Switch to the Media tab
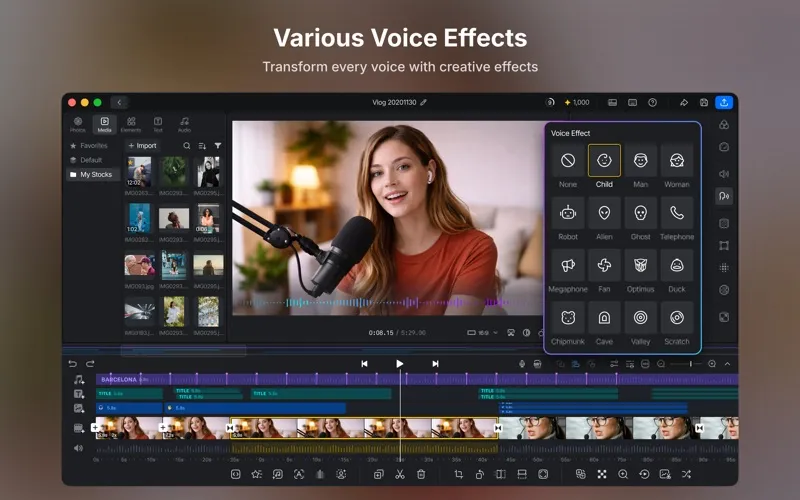The image size is (800, 500). [105, 124]
